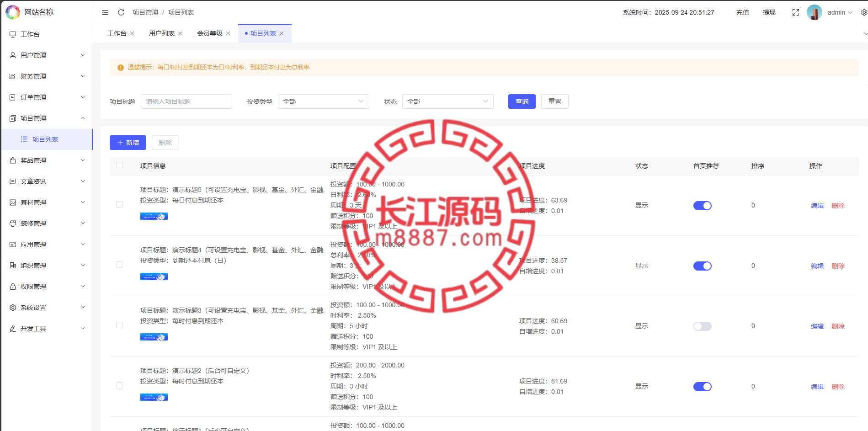868x431 pixels.
Task: Click the 开发工具 pencil icon
Action: point(13,329)
